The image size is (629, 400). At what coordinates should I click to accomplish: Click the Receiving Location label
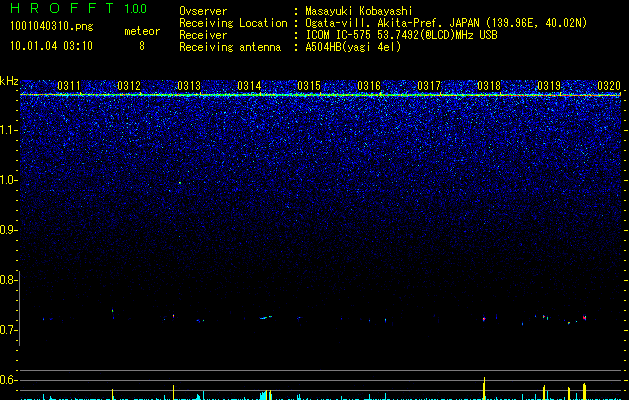click(233, 23)
